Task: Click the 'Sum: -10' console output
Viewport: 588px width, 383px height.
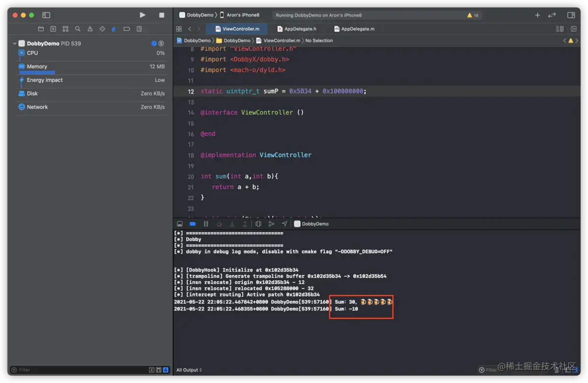Action: point(346,309)
